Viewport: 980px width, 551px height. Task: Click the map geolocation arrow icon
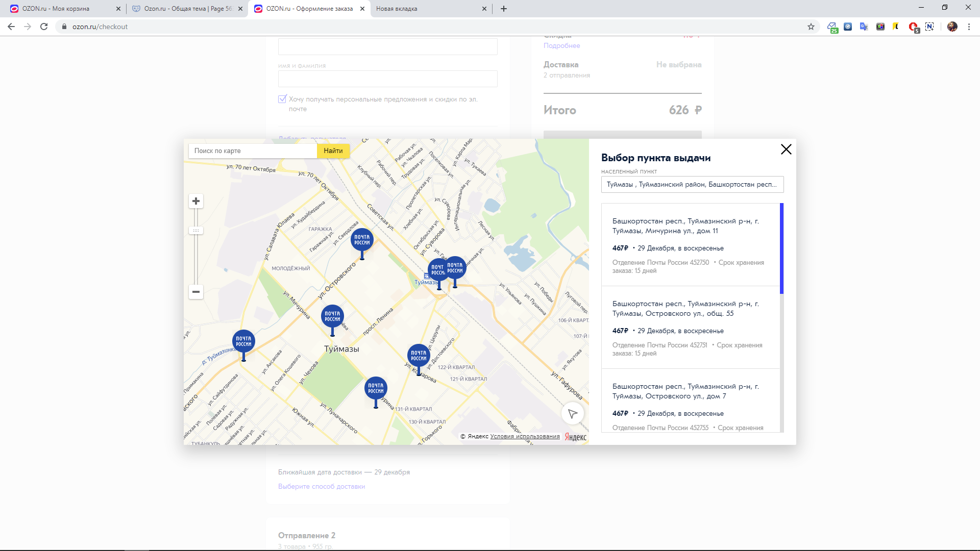[573, 414]
